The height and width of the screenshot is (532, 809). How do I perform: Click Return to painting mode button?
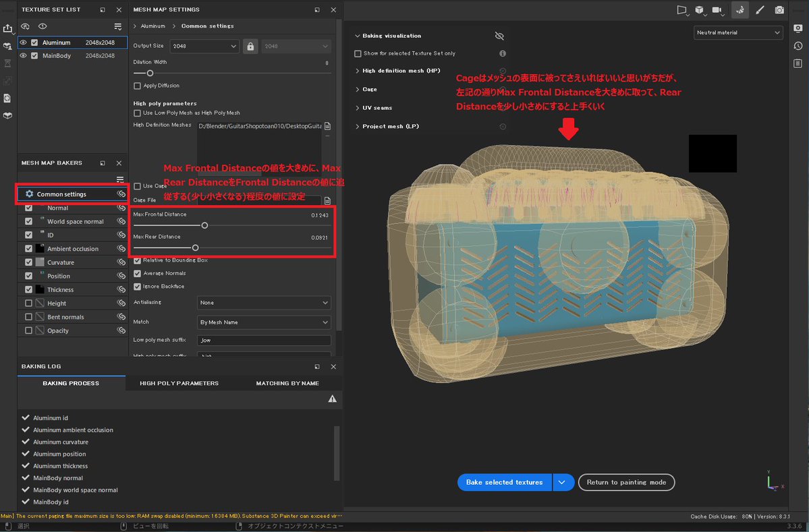626,483
